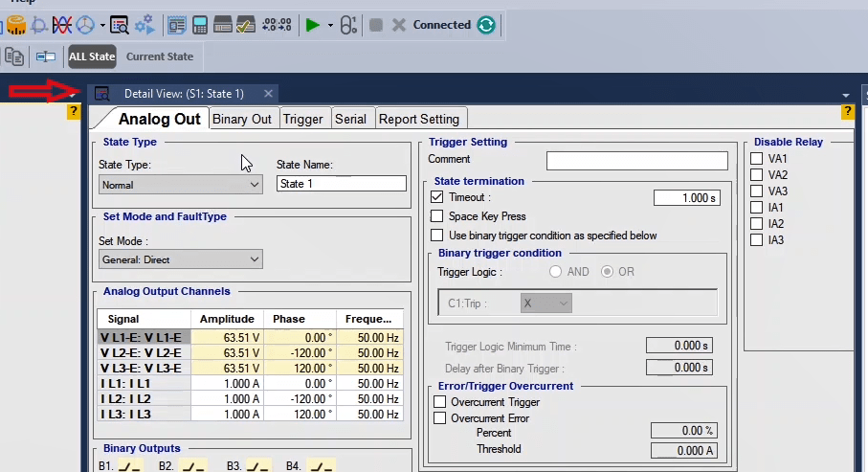Open dropdown arrow next to play button
This screenshot has width=868, height=472.
pos(330,25)
